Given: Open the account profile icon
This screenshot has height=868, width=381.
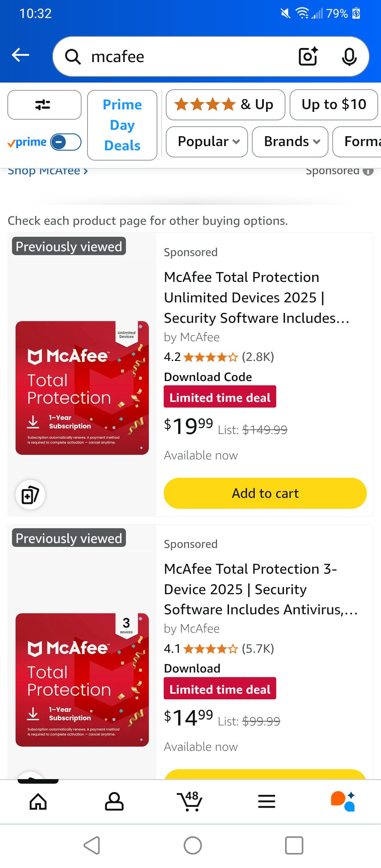Looking at the screenshot, I should 114,802.
